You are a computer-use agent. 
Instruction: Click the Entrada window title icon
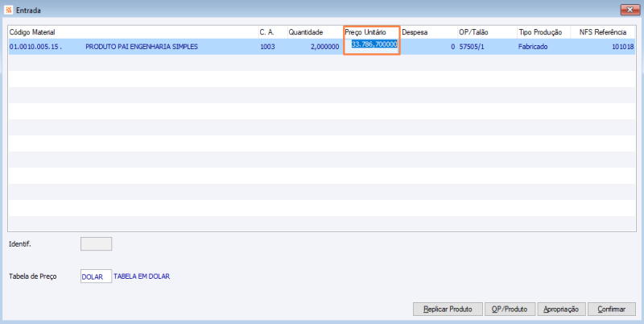[x=10, y=10]
